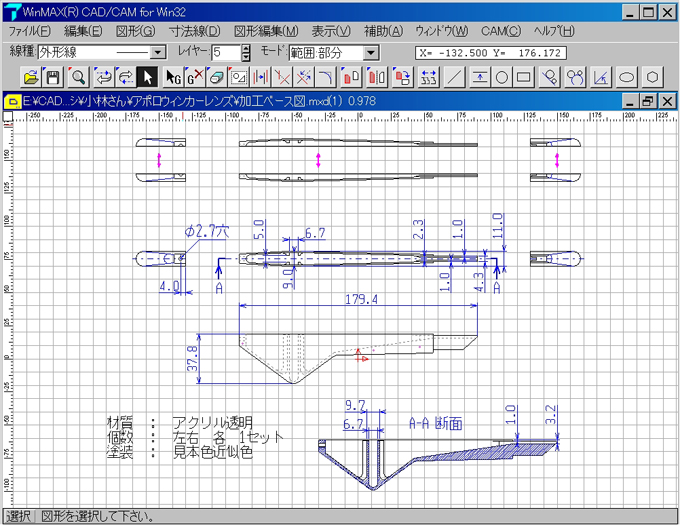Click the A-A 断面 section label
Image resolution: width=680 pixels, height=525 pixels.
click(x=436, y=423)
